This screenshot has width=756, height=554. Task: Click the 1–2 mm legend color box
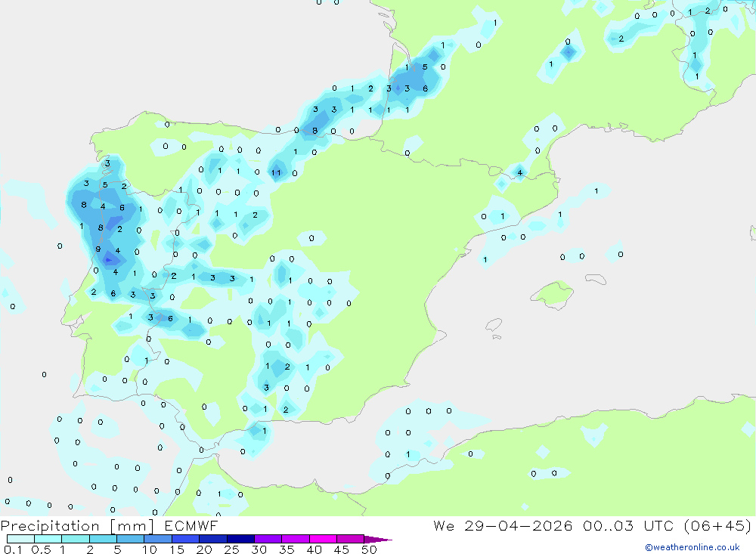76,539
